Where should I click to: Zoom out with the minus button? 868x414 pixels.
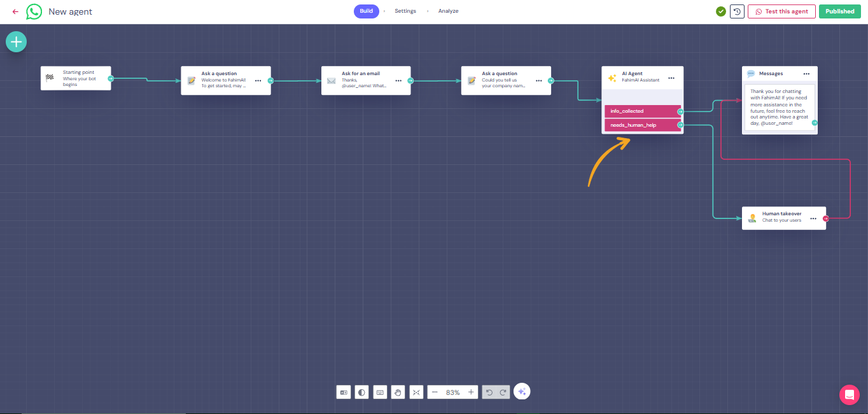click(x=435, y=392)
